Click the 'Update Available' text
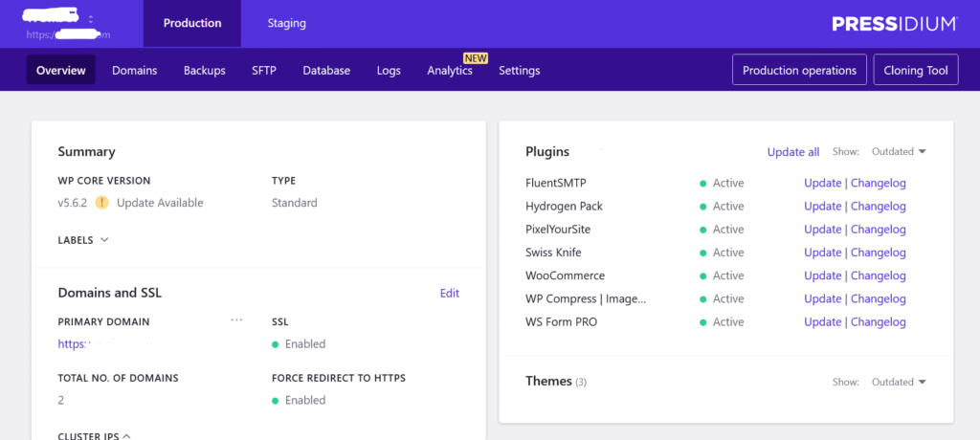The width and height of the screenshot is (980, 440). [x=160, y=203]
